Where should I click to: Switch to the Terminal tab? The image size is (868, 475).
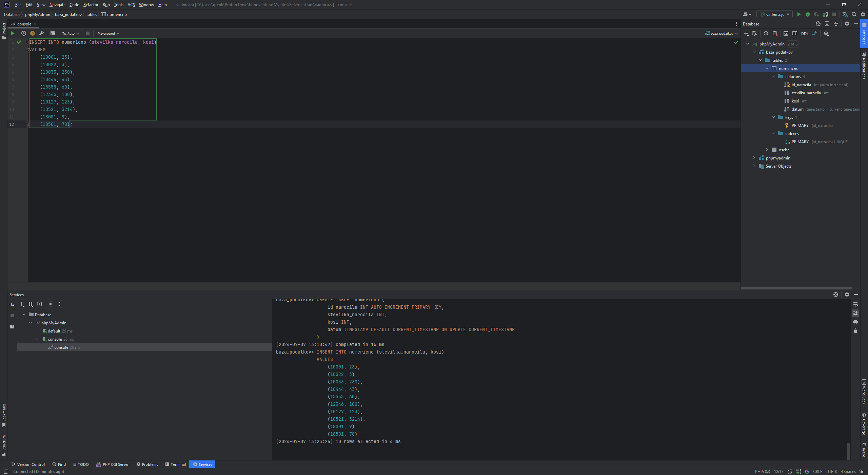[175, 464]
